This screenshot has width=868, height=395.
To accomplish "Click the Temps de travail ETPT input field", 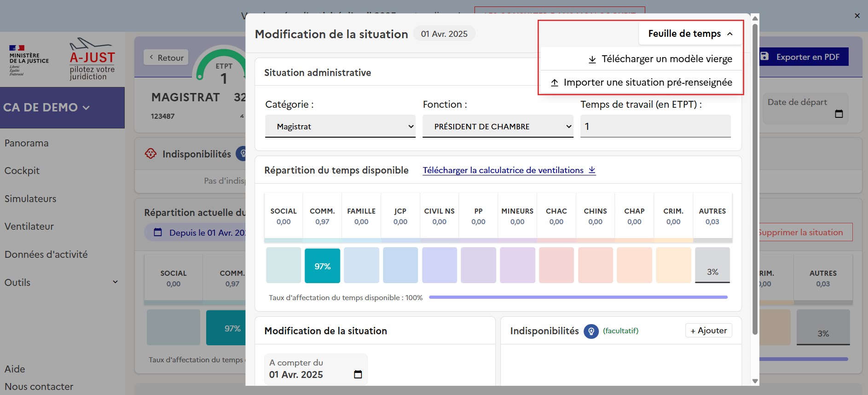I will point(655,127).
